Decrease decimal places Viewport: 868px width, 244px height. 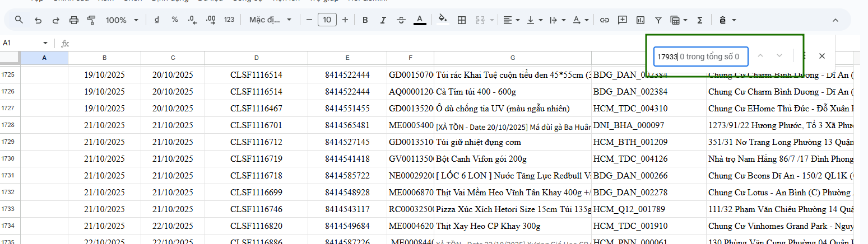pos(193,20)
